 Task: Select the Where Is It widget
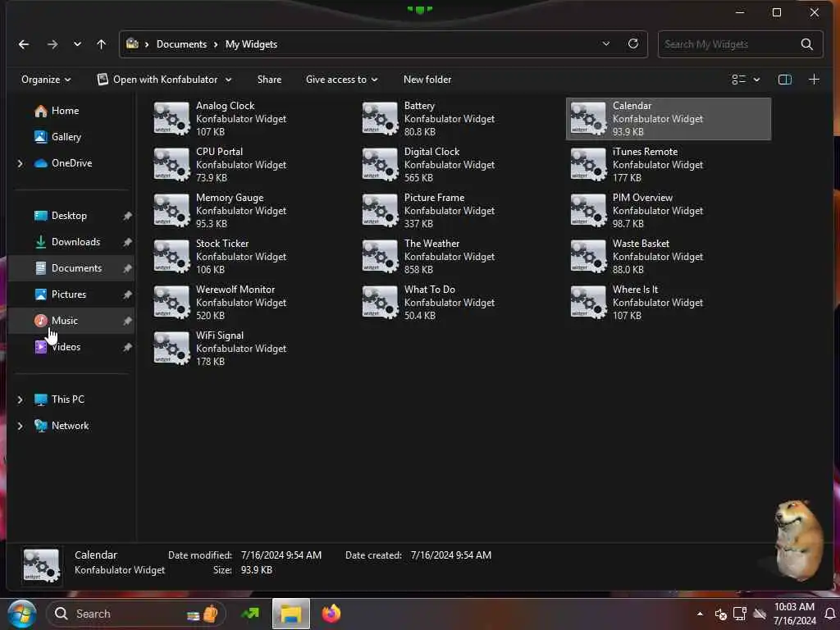pyautogui.click(x=637, y=303)
